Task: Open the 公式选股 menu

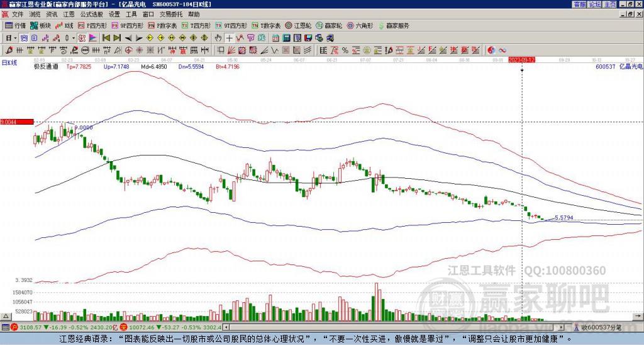Action: tap(92, 14)
